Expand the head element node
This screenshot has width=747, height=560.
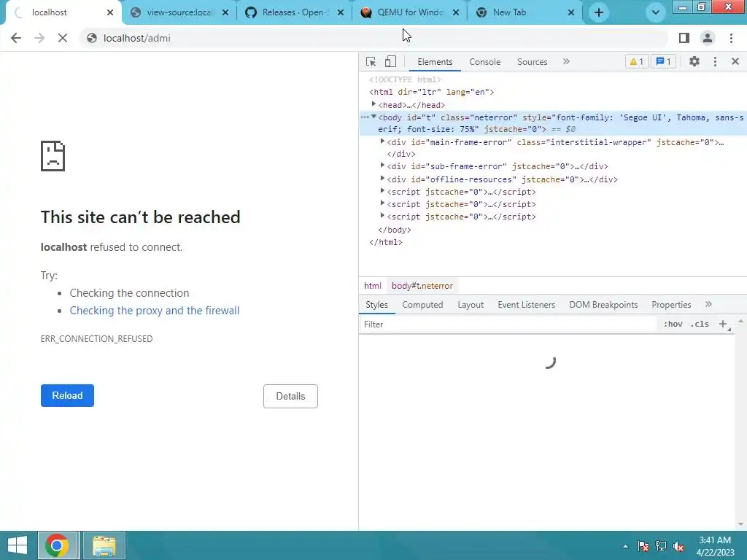(x=374, y=104)
